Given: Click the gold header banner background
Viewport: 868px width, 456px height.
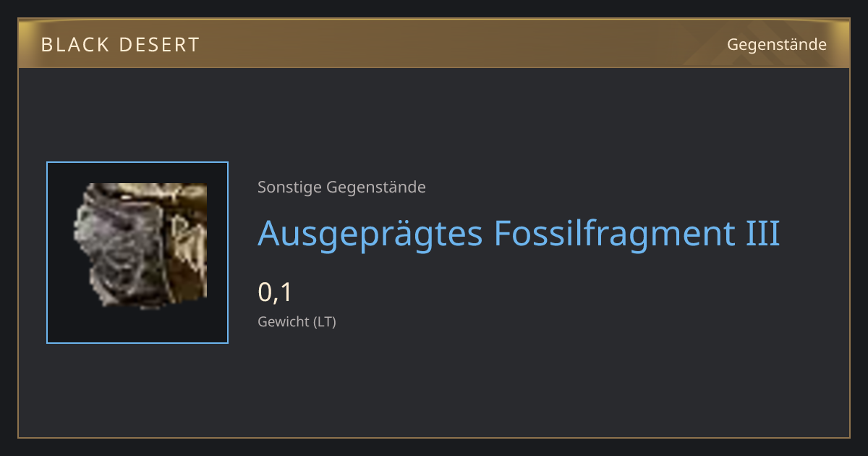Looking at the screenshot, I should 434,45.
